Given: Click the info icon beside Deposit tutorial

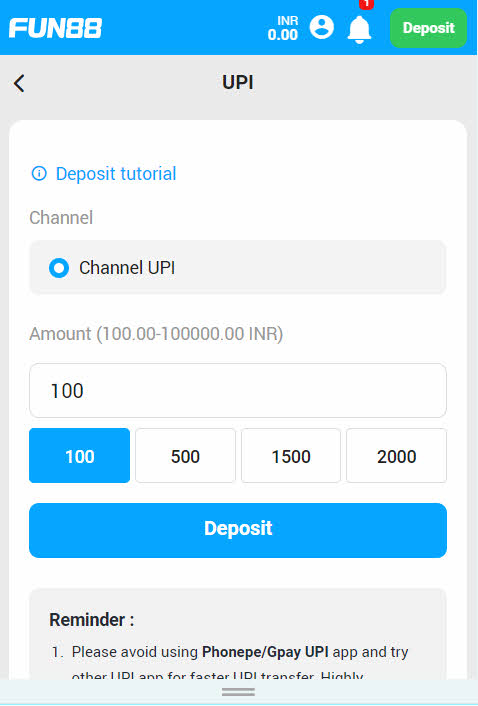Looking at the screenshot, I should [x=39, y=173].
